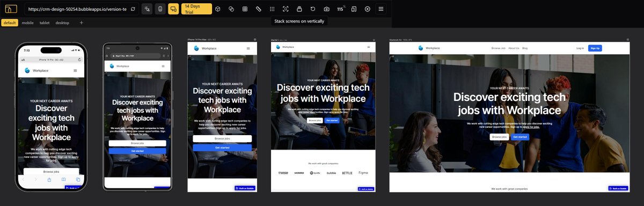Toggle the mouse scroll sync button

click(x=160, y=9)
